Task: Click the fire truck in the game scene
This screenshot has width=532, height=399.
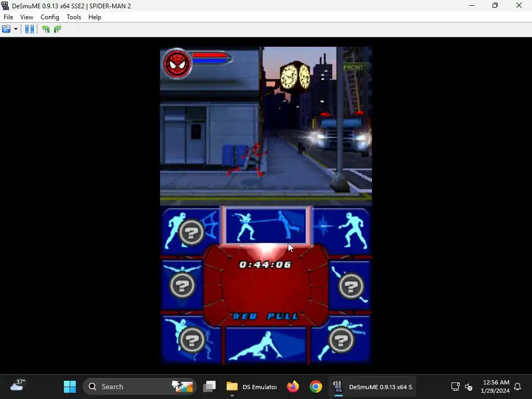Action: pos(341,134)
